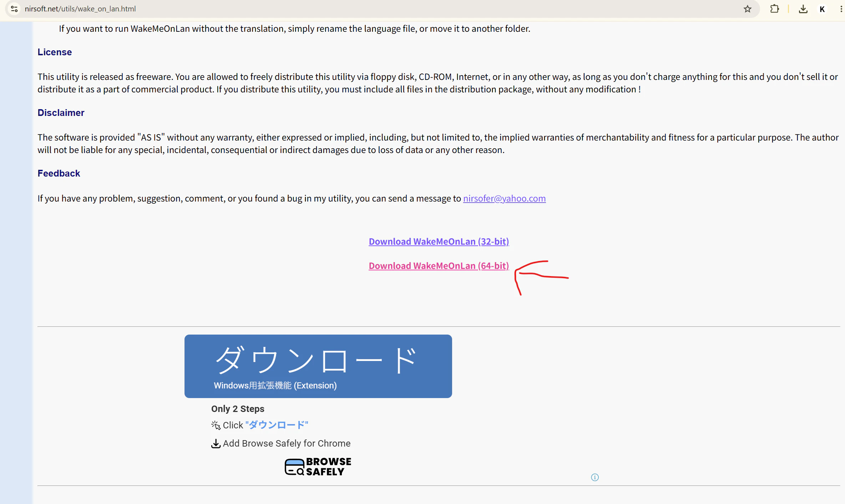Click the 'Windows用拡張機能 (Extension)' caption

(x=275, y=386)
